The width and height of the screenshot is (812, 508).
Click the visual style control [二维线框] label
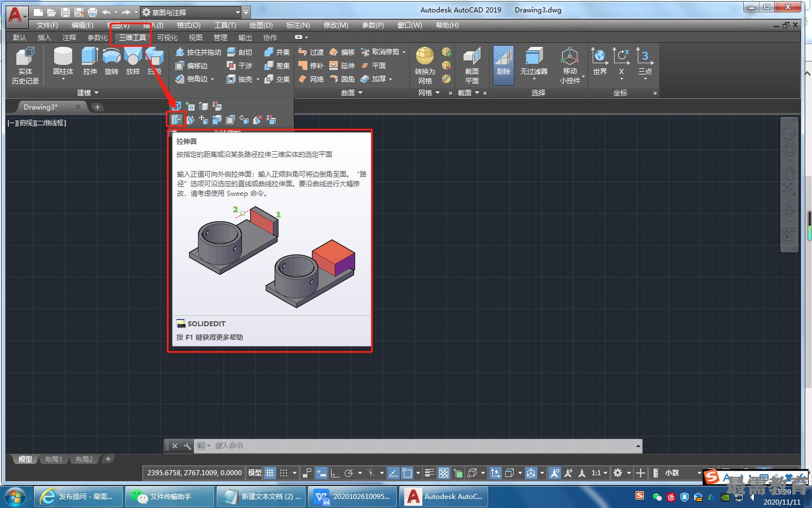(51, 123)
